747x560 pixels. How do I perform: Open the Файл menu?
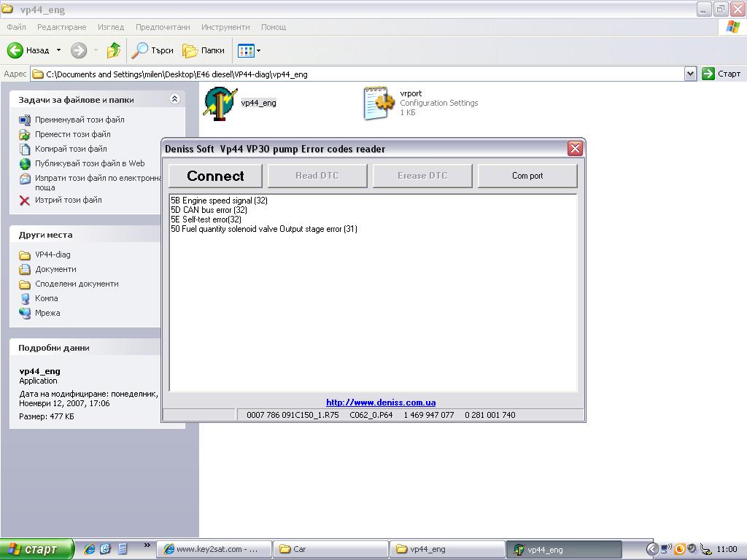[x=17, y=27]
